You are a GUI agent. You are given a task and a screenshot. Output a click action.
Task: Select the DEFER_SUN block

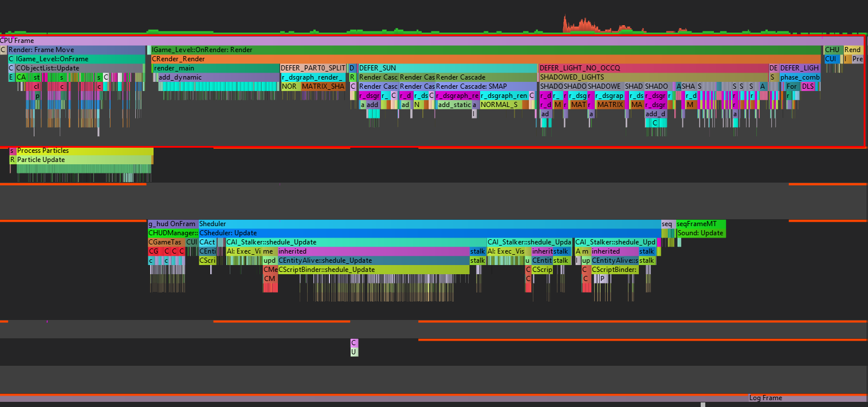click(x=447, y=68)
